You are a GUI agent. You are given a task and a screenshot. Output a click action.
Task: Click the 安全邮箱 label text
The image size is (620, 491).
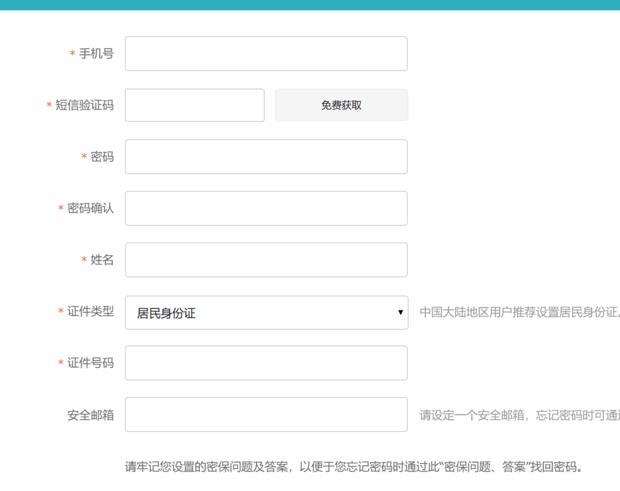tap(90, 415)
